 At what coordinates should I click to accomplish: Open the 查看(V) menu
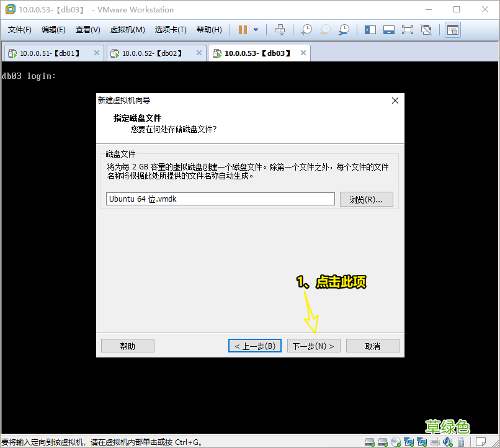[x=87, y=30]
